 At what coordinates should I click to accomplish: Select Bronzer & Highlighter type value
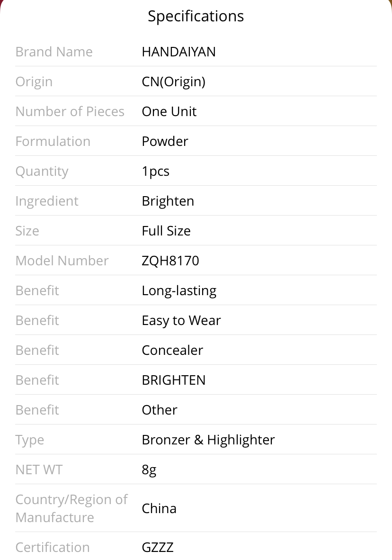pyautogui.click(x=208, y=440)
